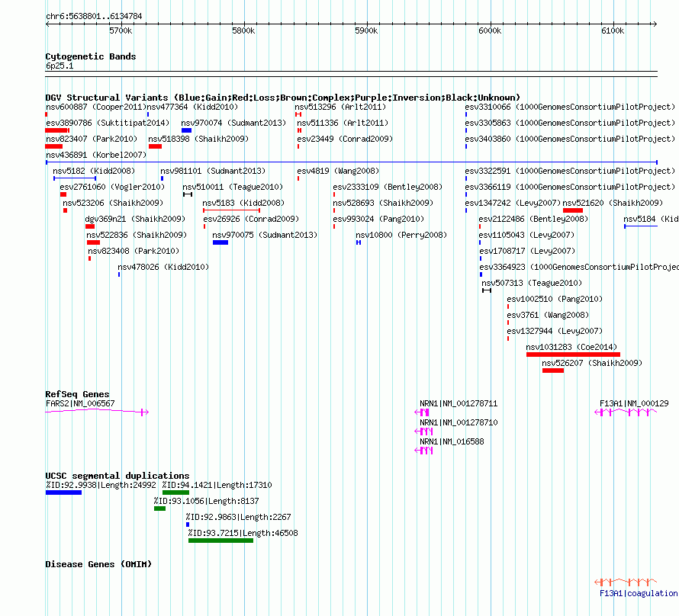This screenshot has height=616, width=679.
Task: Open the esv3310066 1000GenomesConsortiumPilotProject label
Action: pos(570,107)
